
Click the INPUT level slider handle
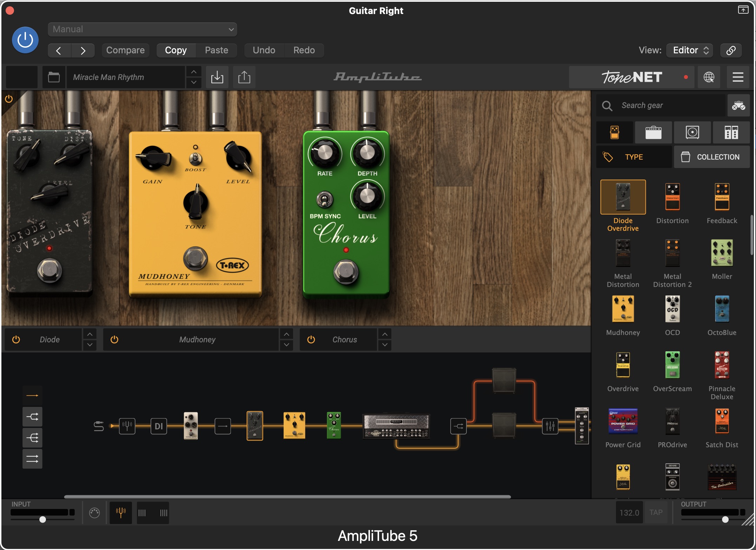42,520
